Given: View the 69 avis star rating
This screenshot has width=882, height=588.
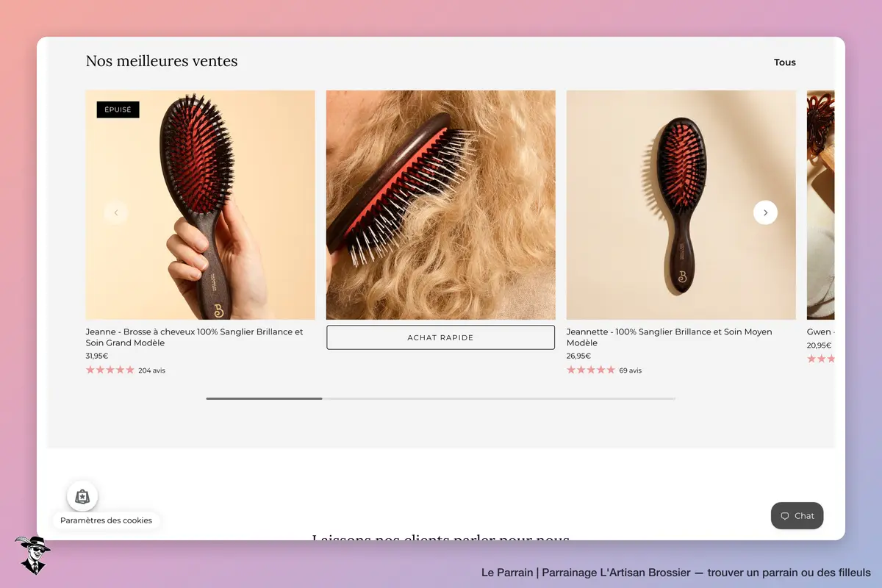Looking at the screenshot, I should tap(604, 370).
